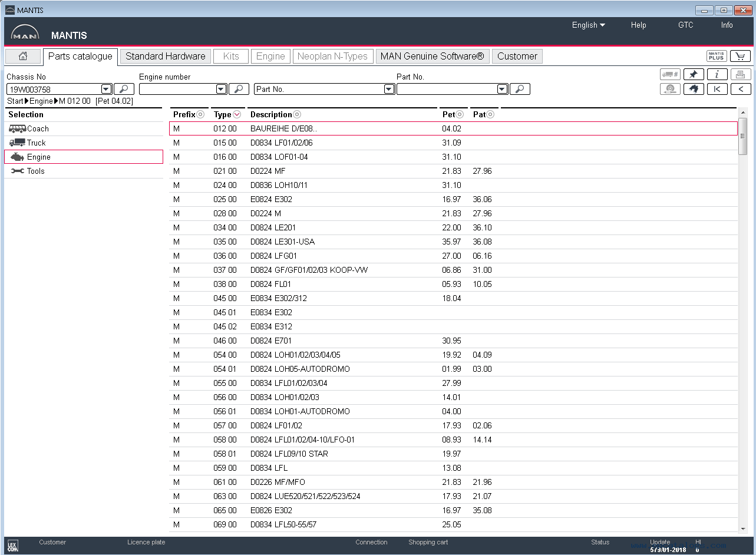Expand the Part No. type dropdown
Screen dimensions: 756x555
click(x=389, y=89)
